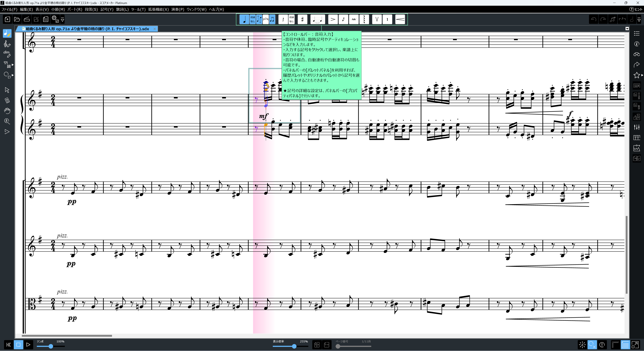The image size is (644, 351).
Task: Open the 記号(Y) menu
Action: coord(107,9)
